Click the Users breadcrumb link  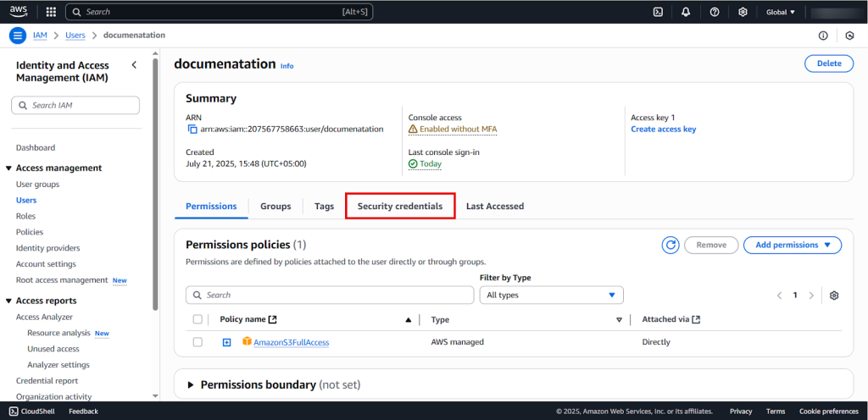75,35
